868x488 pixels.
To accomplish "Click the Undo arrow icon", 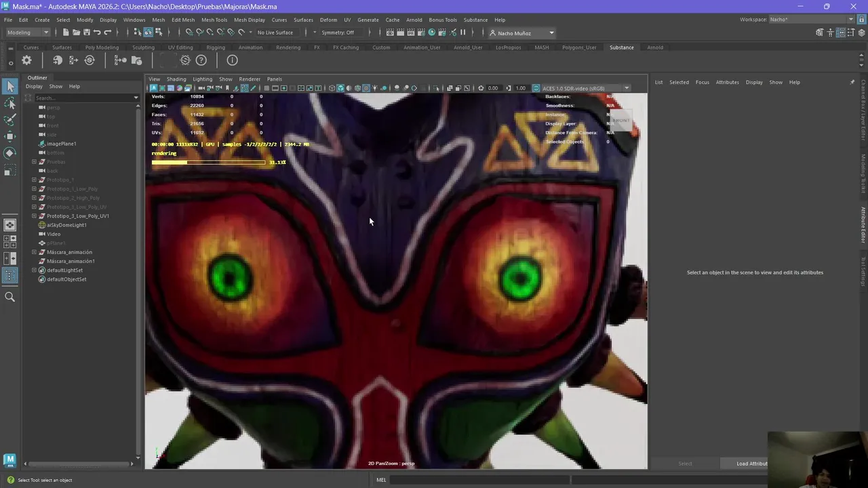I will (x=97, y=33).
